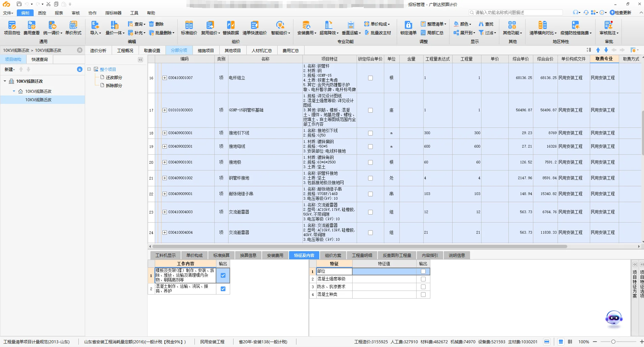Adjust the zoom slider handle

pos(613,342)
